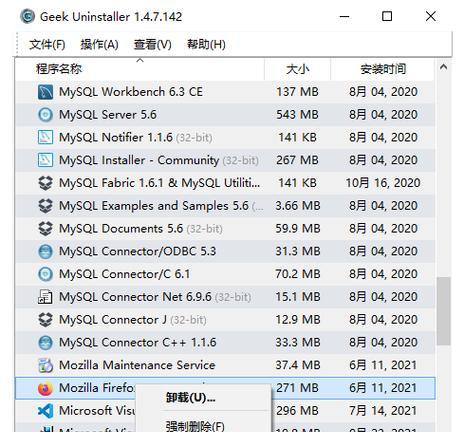Open the 操作(A) menu
The image size is (464, 432).
[100, 44]
